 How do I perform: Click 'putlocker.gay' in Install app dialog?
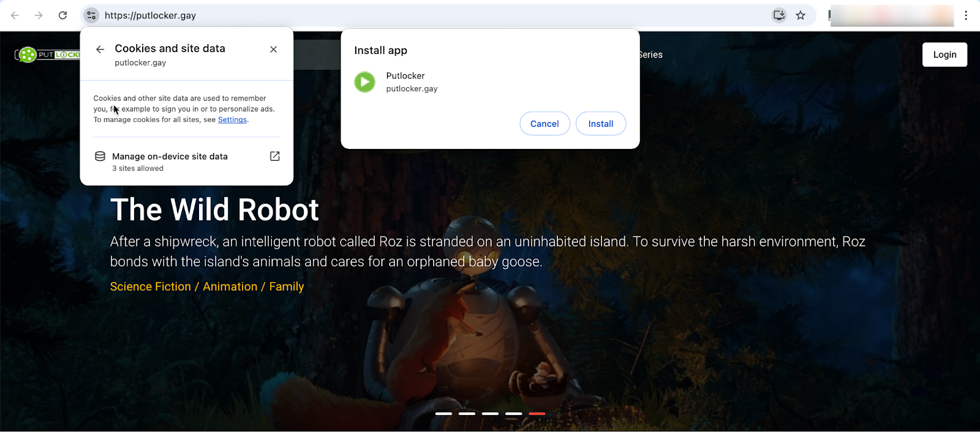pyautogui.click(x=412, y=89)
